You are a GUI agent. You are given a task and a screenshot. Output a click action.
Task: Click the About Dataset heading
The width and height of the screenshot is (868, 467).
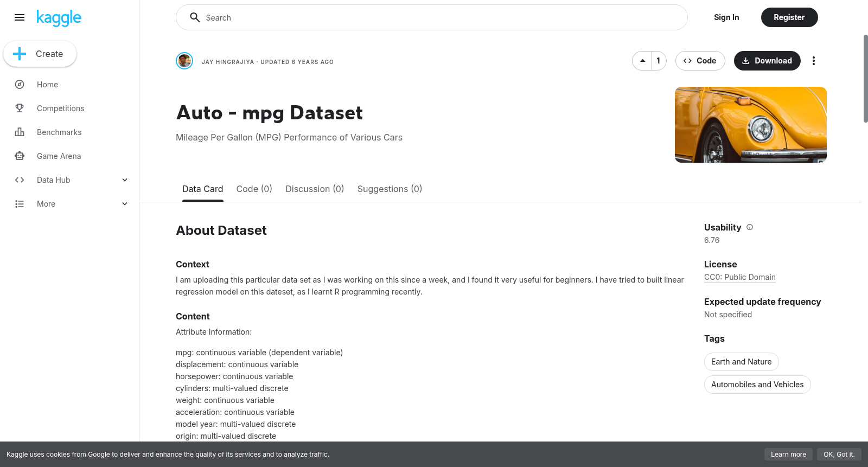(221, 231)
